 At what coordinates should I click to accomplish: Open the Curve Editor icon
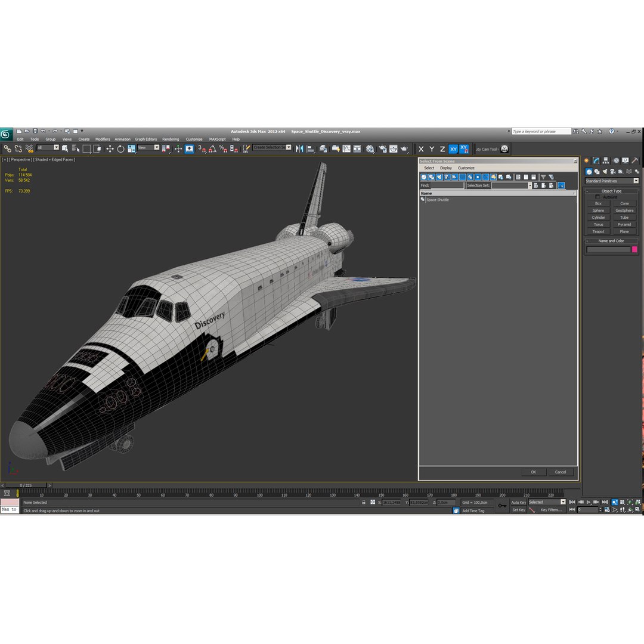click(346, 148)
